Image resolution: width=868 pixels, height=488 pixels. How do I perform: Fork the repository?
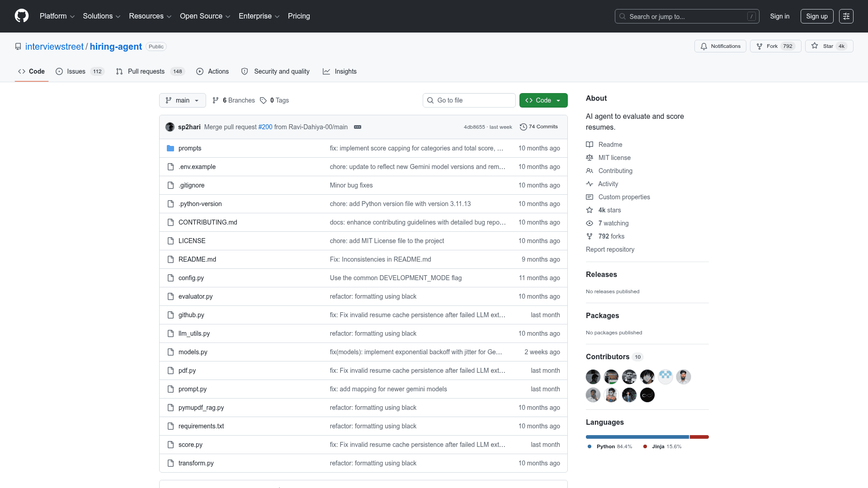[775, 46]
